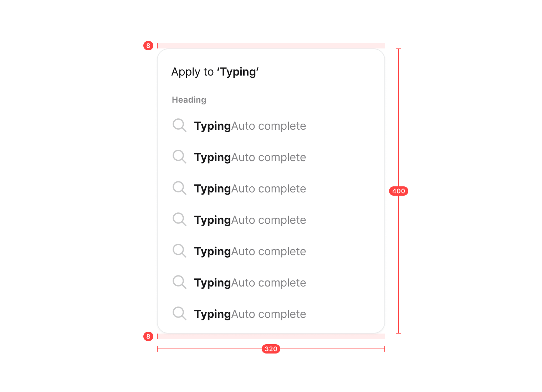Click the red 320 width measurement badge

(271, 349)
